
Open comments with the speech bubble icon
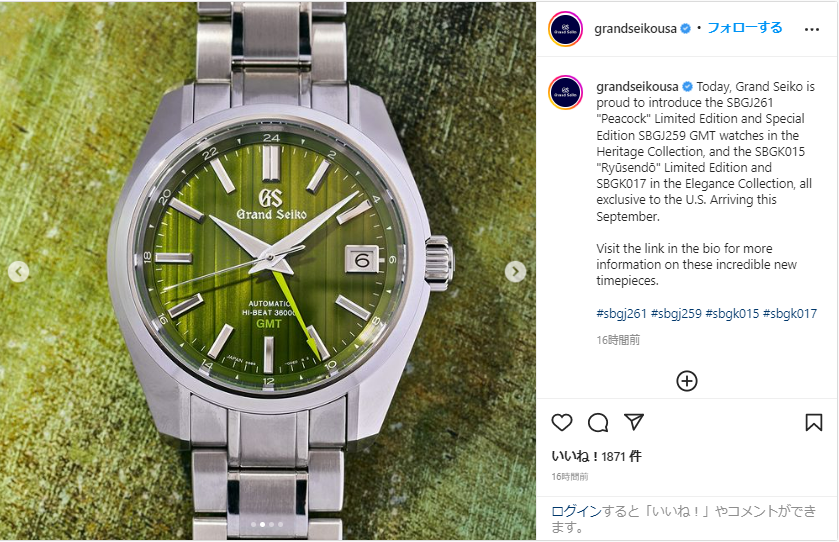(598, 423)
